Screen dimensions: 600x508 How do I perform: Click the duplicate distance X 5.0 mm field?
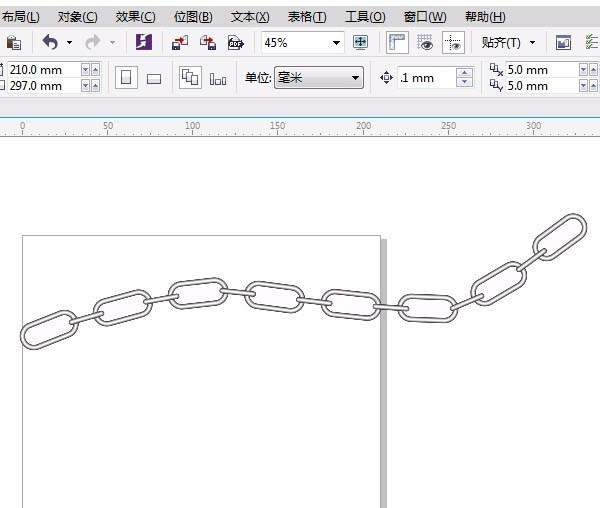coord(542,70)
